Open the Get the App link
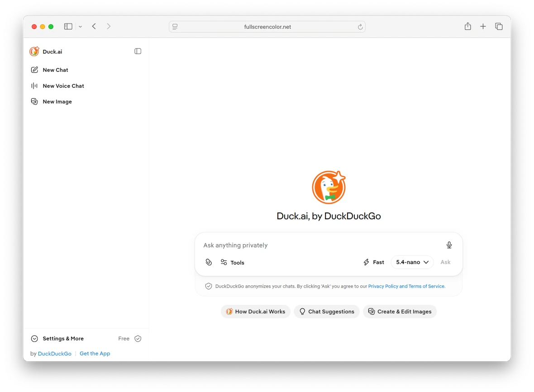This screenshot has height=392, width=534. click(95, 354)
